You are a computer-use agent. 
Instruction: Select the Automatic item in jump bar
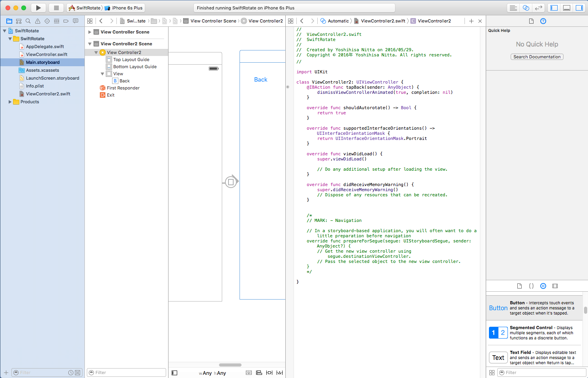(x=338, y=21)
